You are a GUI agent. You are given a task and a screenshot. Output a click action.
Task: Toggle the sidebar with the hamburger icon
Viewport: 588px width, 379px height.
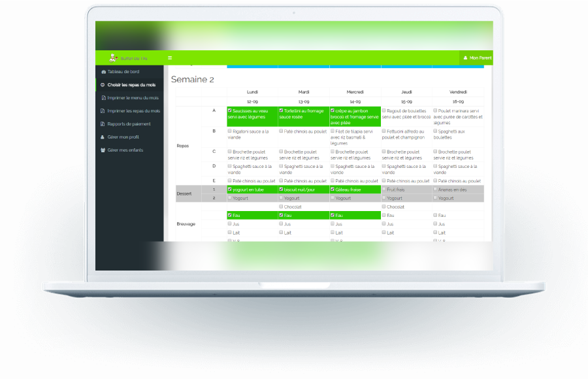pyautogui.click(x=170, y=58)
